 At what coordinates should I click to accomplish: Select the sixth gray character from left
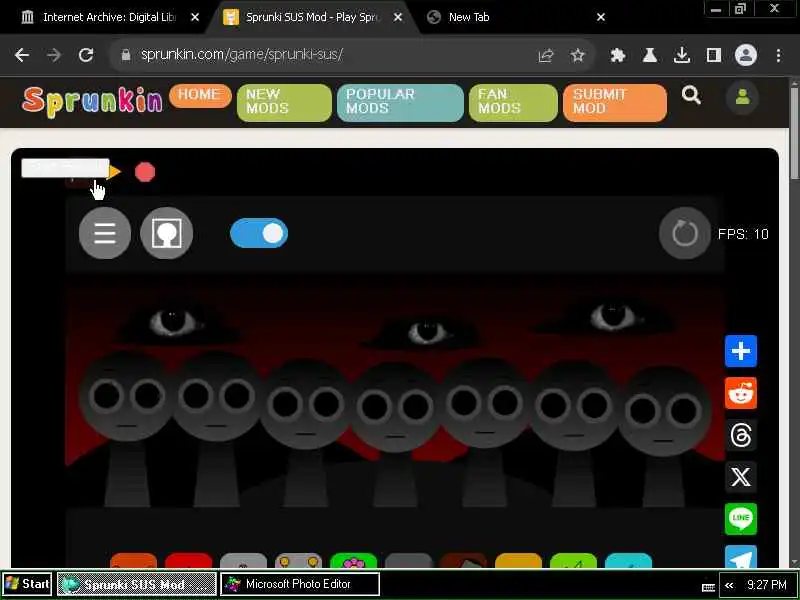[x=574, y=434]
